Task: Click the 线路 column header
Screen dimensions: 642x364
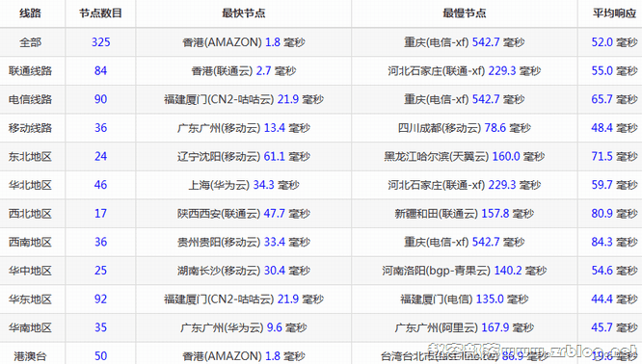Action: coord(30,13)
